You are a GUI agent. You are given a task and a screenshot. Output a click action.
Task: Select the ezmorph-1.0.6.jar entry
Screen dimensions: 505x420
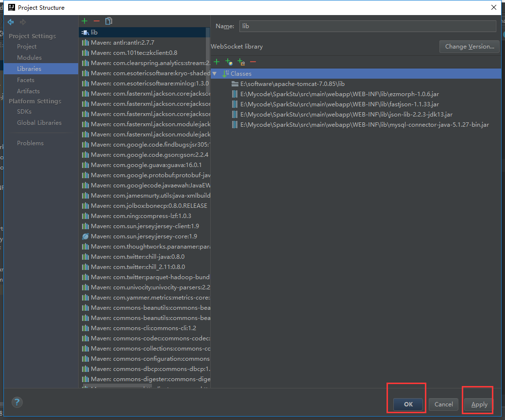pyautogui.click(x=356, y=94)
